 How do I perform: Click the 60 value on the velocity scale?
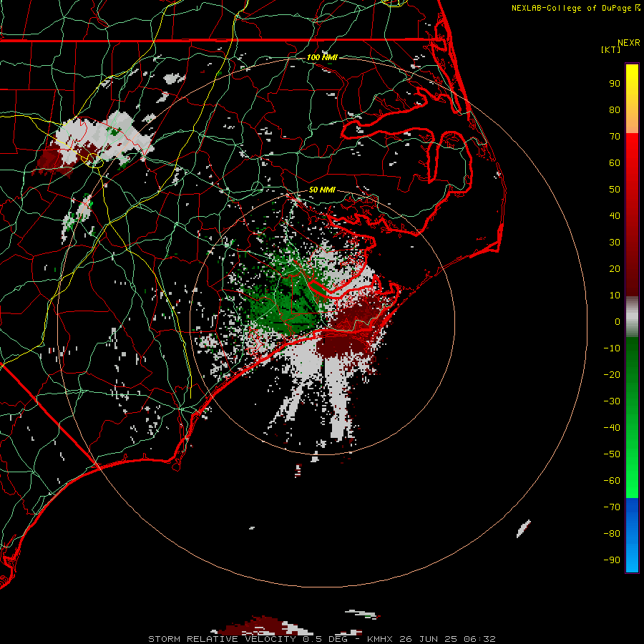pos(615,162)
